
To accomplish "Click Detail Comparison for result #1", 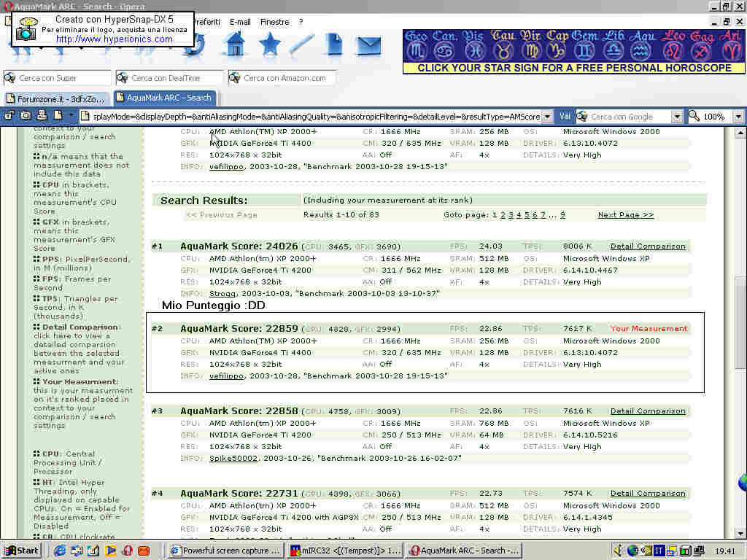I will tap(648, 246).
